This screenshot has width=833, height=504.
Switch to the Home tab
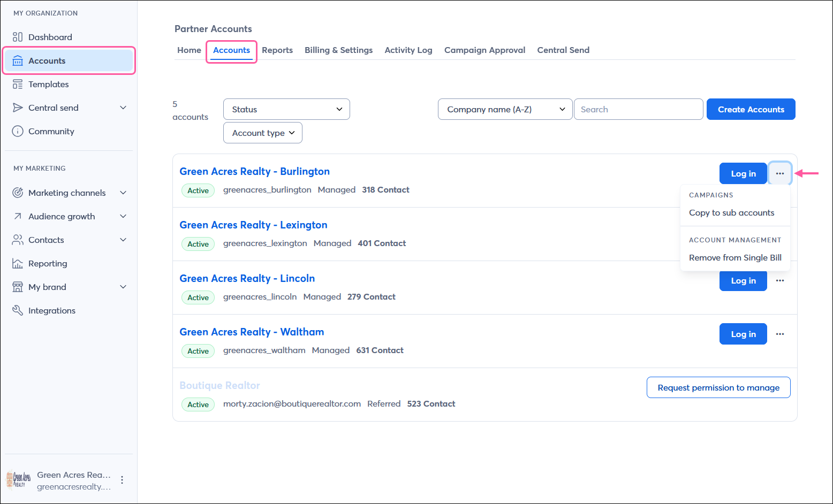(189, 50)
